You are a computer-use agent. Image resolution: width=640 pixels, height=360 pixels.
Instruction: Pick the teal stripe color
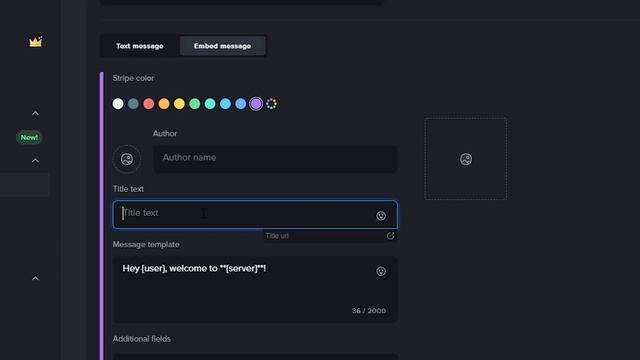(x=210, y=104)
